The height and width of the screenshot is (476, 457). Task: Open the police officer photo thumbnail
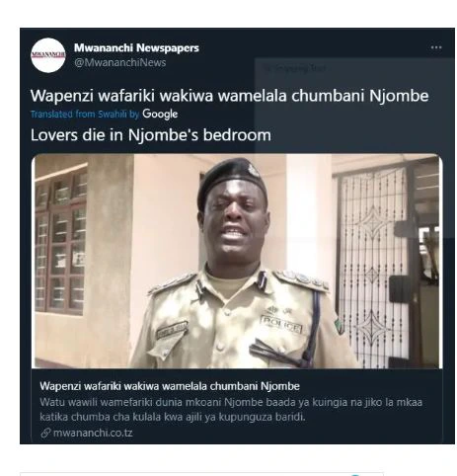[237, 261]
